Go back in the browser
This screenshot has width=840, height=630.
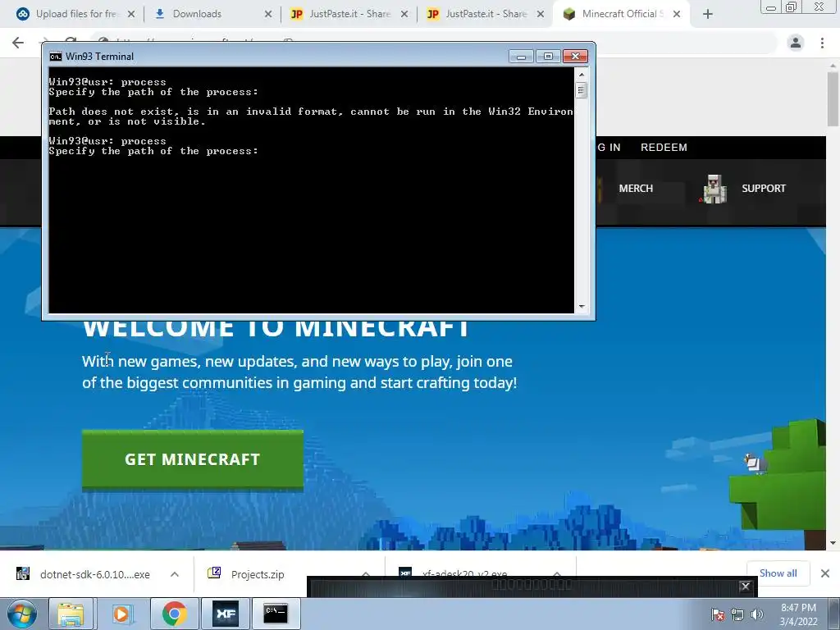click(x=18, y=43)
